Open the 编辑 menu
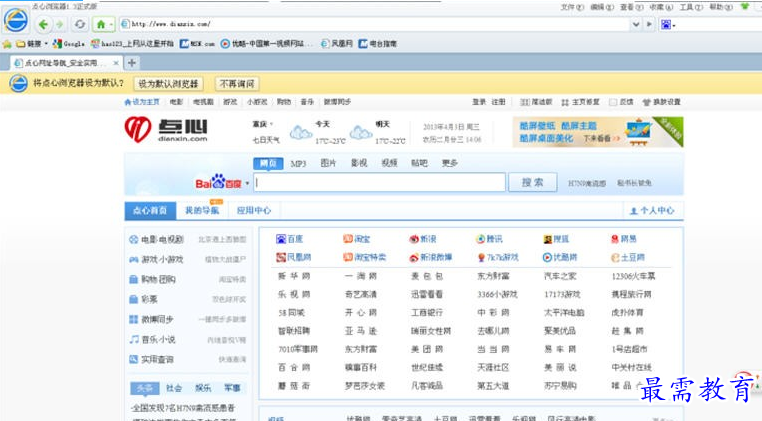The width and height of the screenshot is (762, 421). tap(602, 7)
